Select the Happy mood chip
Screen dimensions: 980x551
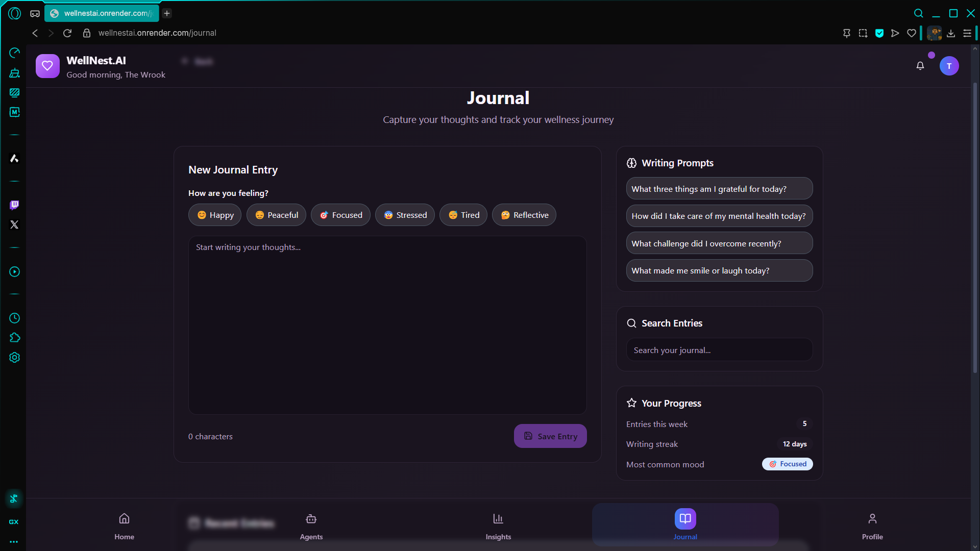click(x=215, y=215)
